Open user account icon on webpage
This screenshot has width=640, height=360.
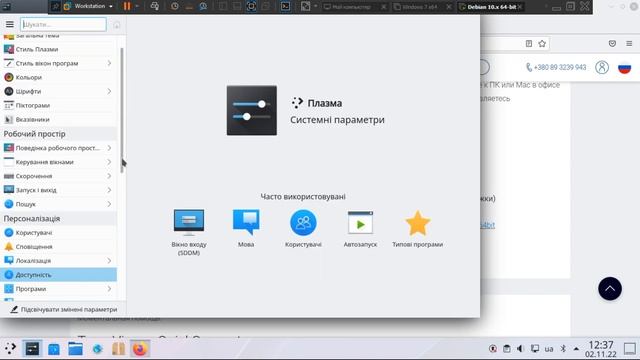pyautogui.click(x=602, y=67)
